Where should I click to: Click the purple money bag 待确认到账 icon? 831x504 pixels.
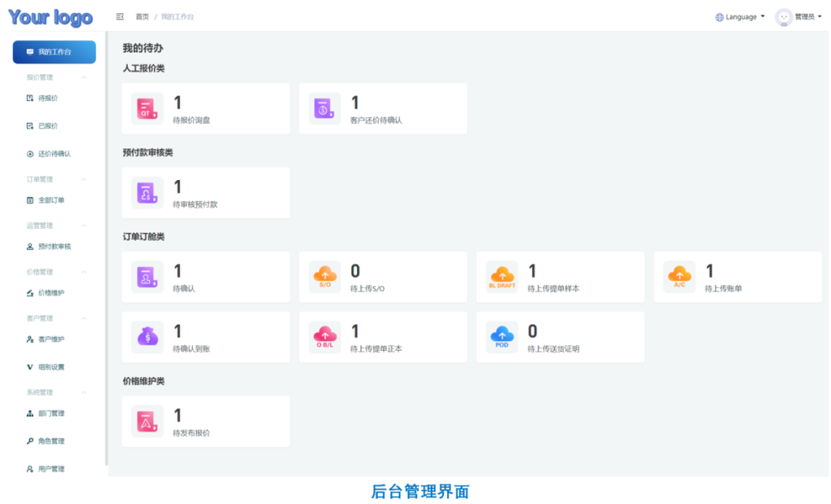147,336
